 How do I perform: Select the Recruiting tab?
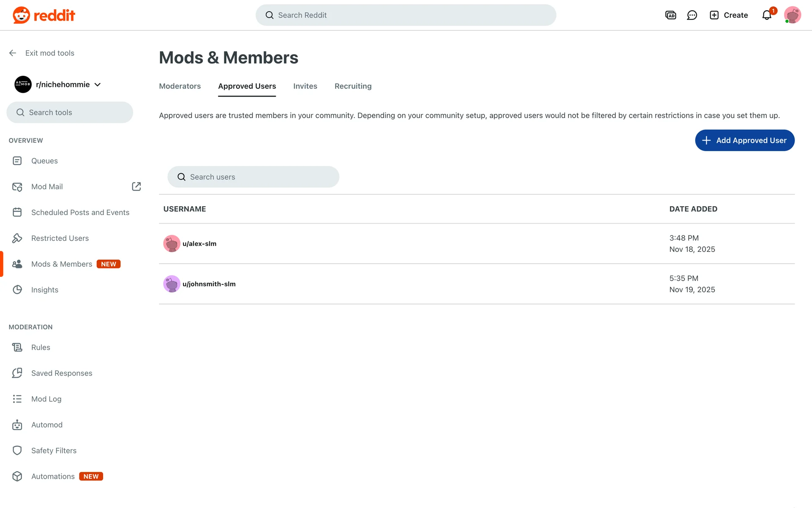353,86
